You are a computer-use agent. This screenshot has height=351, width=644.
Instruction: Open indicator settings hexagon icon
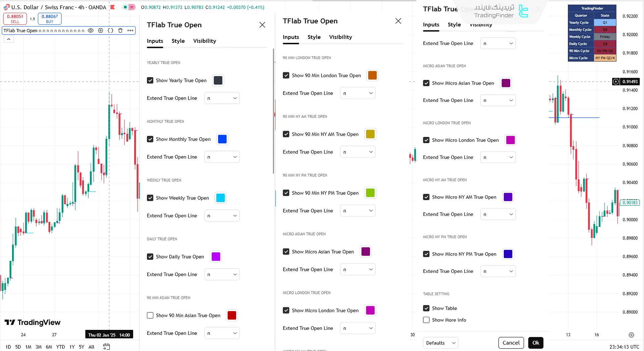[x=100, y=31]
